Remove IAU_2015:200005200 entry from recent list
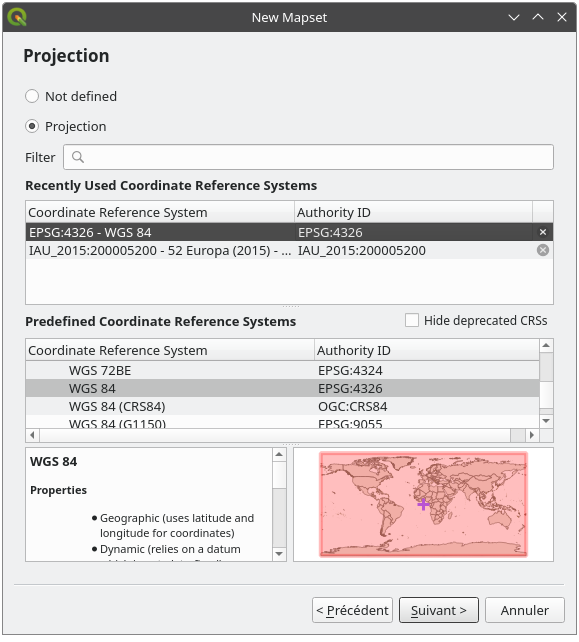 pos(543,250)
